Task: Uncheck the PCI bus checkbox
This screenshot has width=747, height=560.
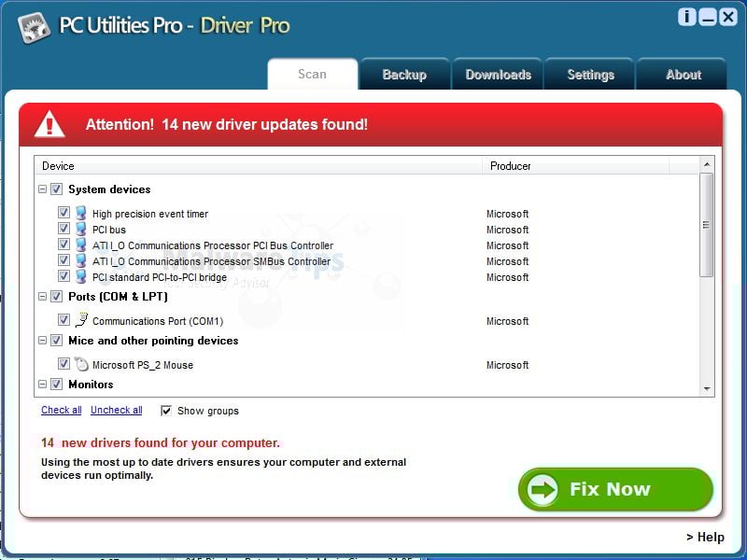Action: click(63, 228)
